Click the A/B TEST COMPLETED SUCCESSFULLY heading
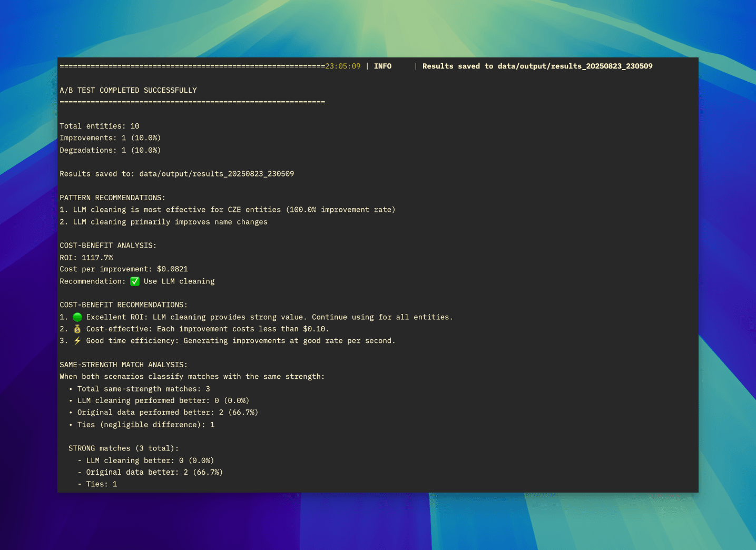Viewport: 756px width, 550px height. 128,90
